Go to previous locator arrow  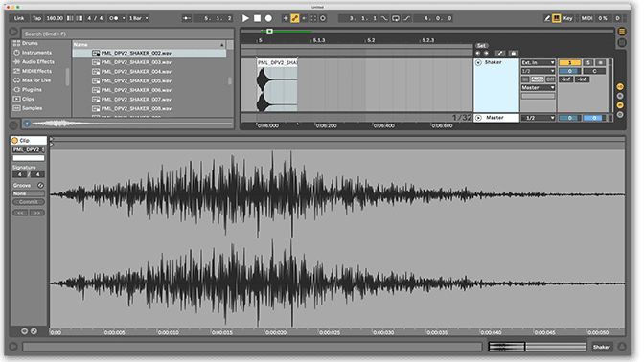click(477, 53)
